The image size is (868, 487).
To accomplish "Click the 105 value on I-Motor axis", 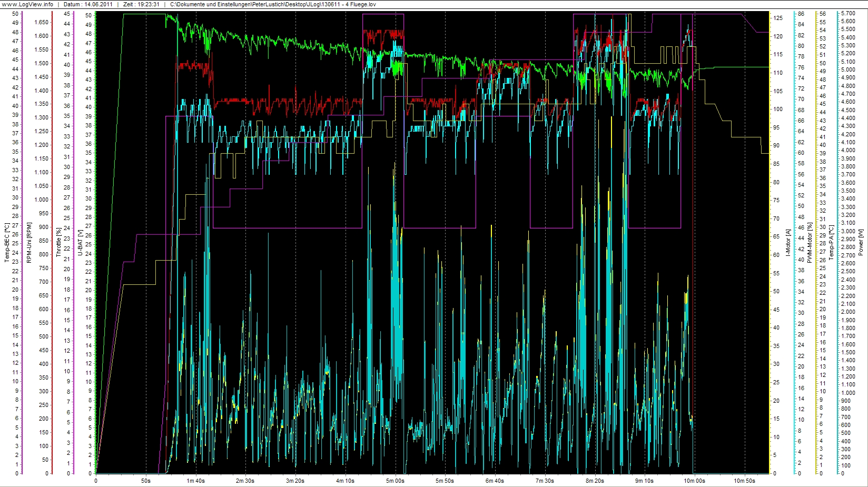I will pyautogui.click(x=778, y=91).
